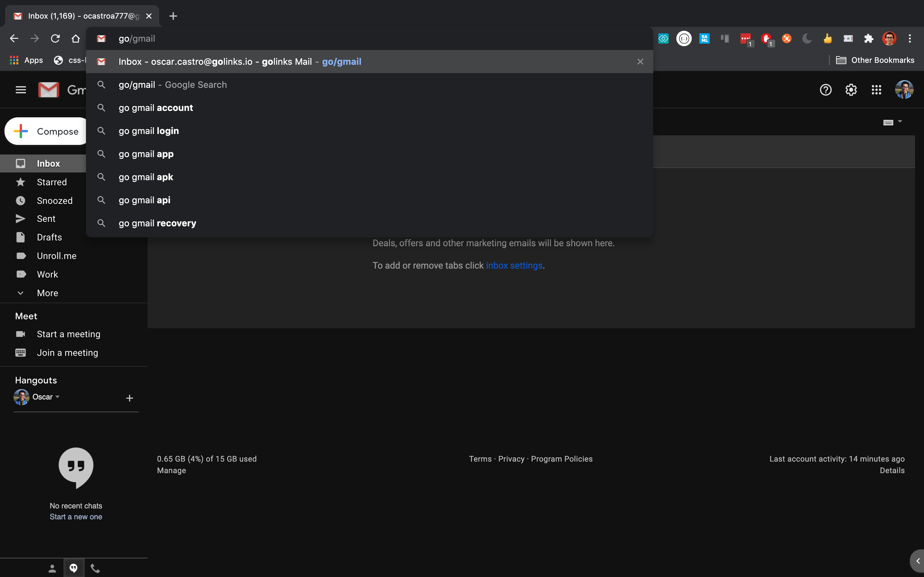Image resolution: width=924 pixels, height=577 pixels.
Task: Show Hangouts contacts tab
Action: (x=52, y=569)
